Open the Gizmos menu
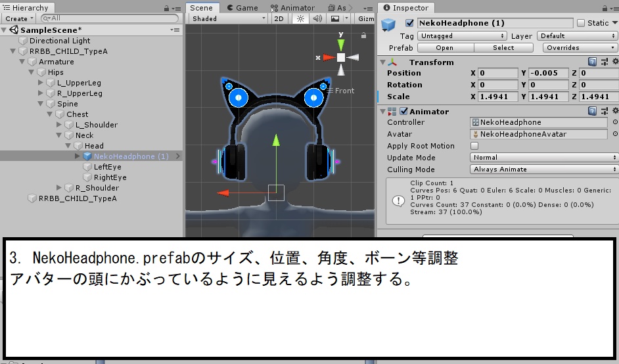The height and width of the screenshot is (364, 619). [365, 18]
